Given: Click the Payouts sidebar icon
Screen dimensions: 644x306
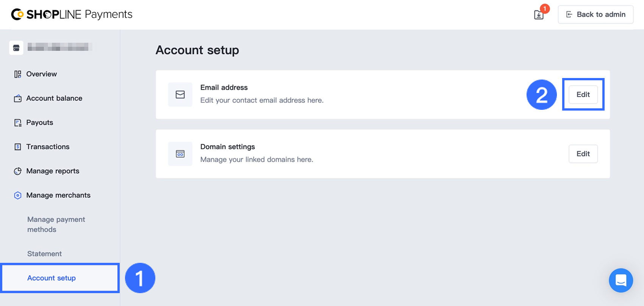Looking at the screenshot, I should pyautogui.click(x=18, y=123).
